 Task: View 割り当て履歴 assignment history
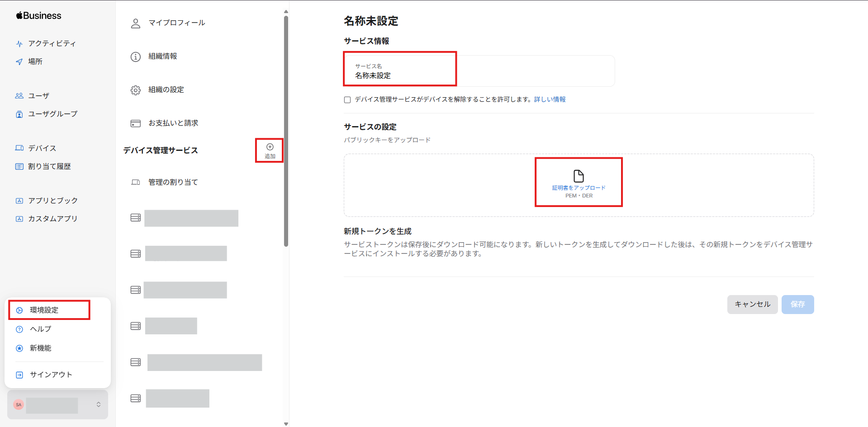pos(49,166)
